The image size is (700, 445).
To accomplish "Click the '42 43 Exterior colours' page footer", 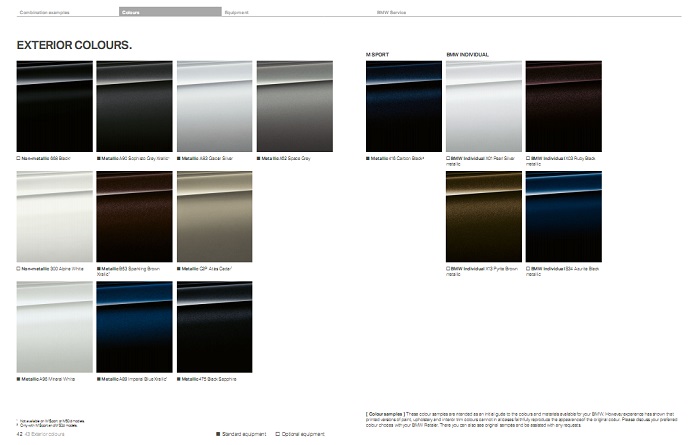I will (x=41, y=434).
